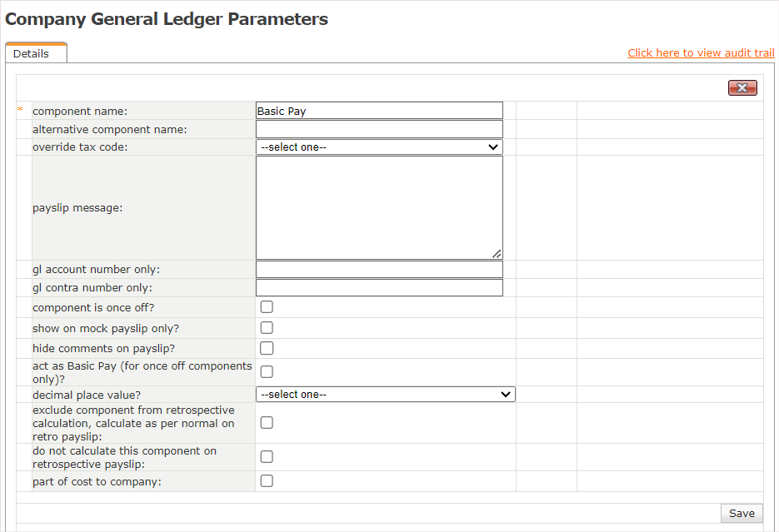
Task: Click the gl account number field
Action: (x=379, y=270)
